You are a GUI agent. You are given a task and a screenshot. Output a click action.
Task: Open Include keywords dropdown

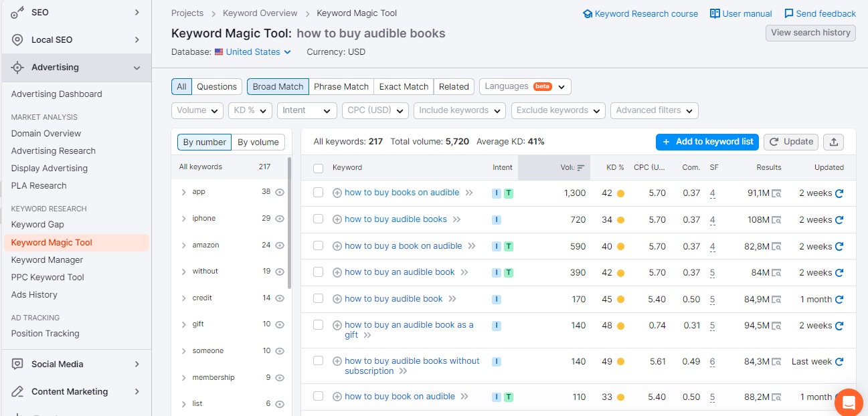point(460,110)
